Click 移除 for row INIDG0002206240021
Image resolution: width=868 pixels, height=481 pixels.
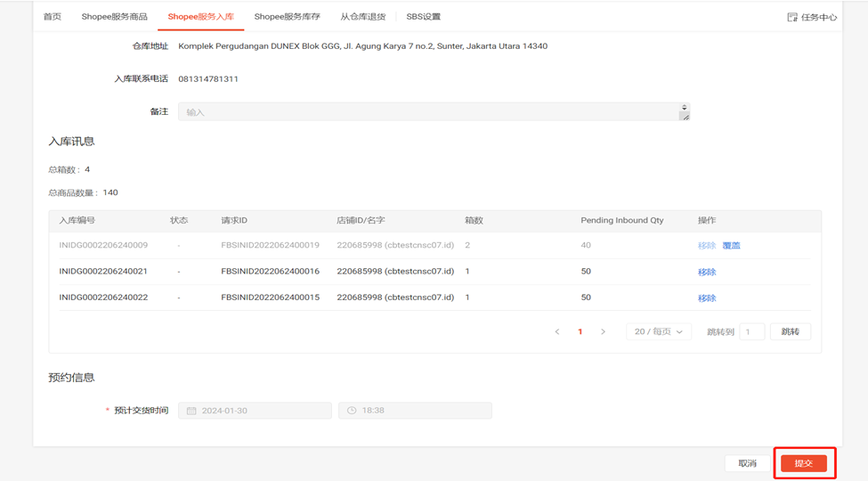707,272
